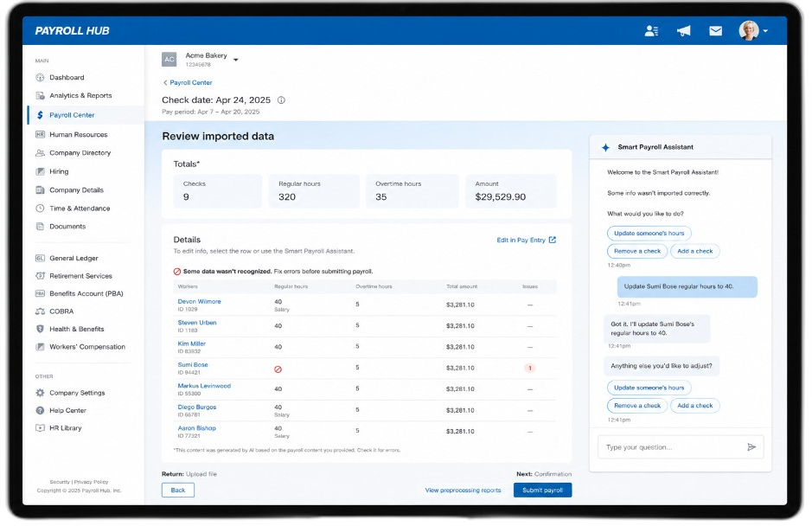The height and width of the screenshot is (526, 812).
Task: Open worker Sumi Bose
Action: [x=193, y=365]
